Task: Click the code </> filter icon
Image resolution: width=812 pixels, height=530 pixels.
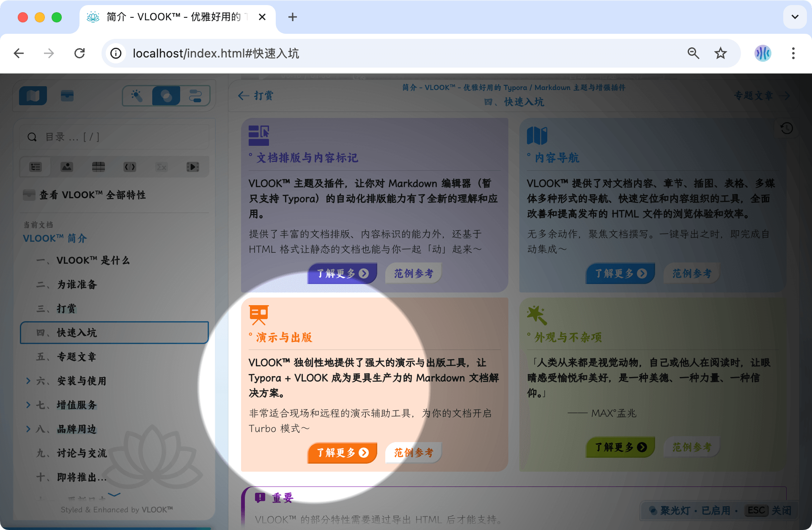Action: pyautogui.click(x=130, y=167)
